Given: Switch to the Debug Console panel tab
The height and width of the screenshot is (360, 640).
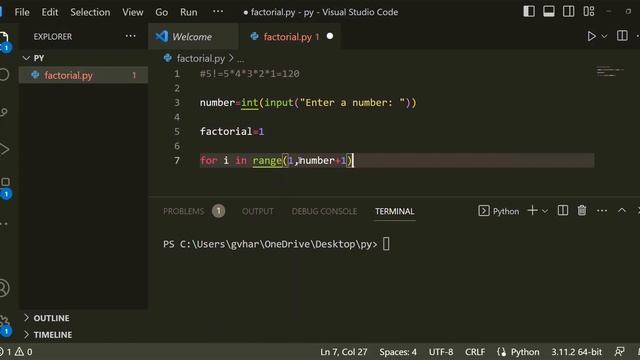Looking at the screenshot, I should (x=324, y=211).
